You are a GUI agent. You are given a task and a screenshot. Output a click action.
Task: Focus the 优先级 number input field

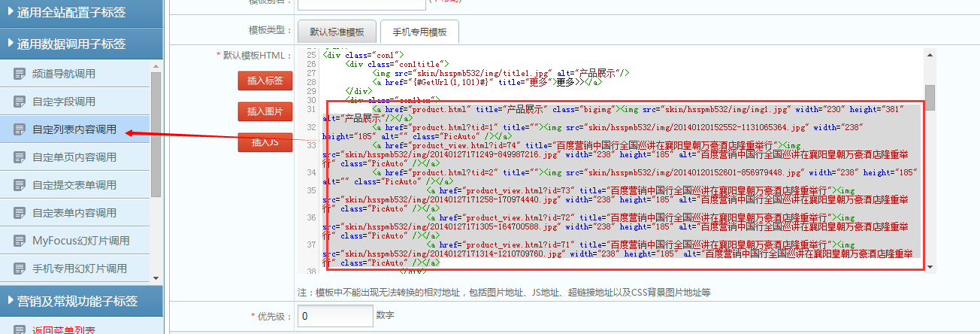click(x=335, y=316)
